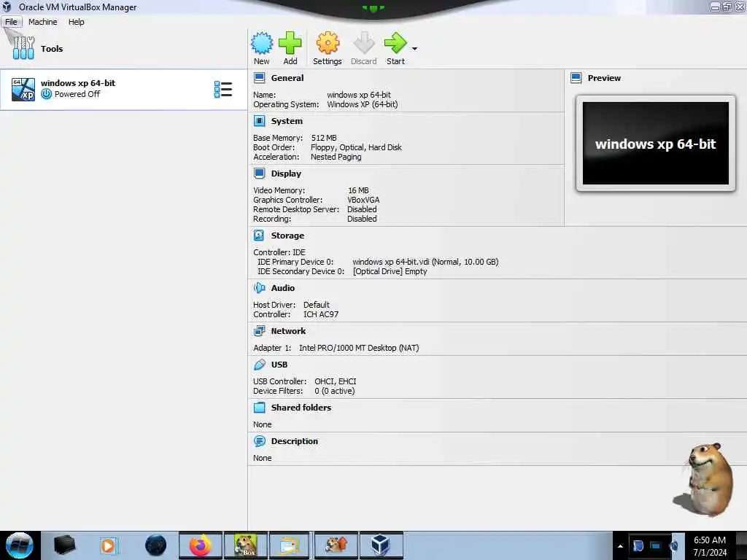Click the Description section heading
Viewport: 747px width, 560px height.
295,441
